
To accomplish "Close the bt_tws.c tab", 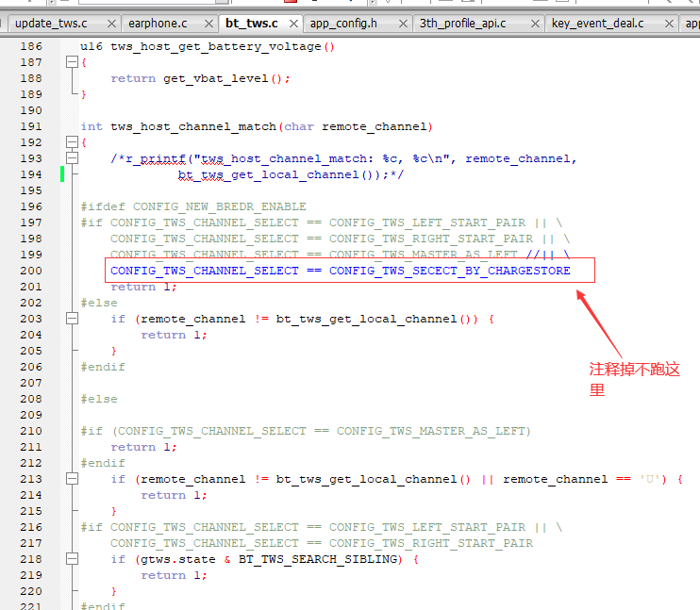I will click(x=293, y=24).
